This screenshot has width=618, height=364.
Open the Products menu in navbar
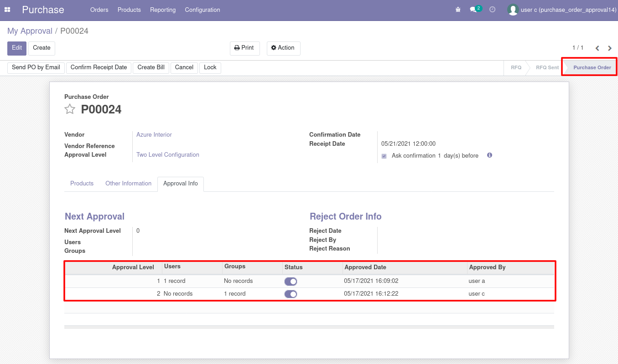(x=129, y=10)
